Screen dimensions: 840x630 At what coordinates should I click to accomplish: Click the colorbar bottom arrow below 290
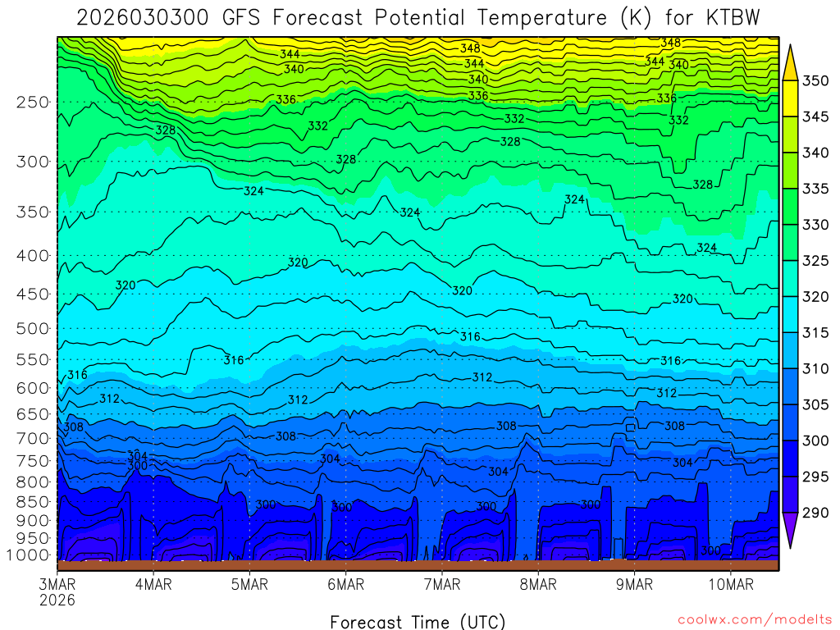coord(790,529)
